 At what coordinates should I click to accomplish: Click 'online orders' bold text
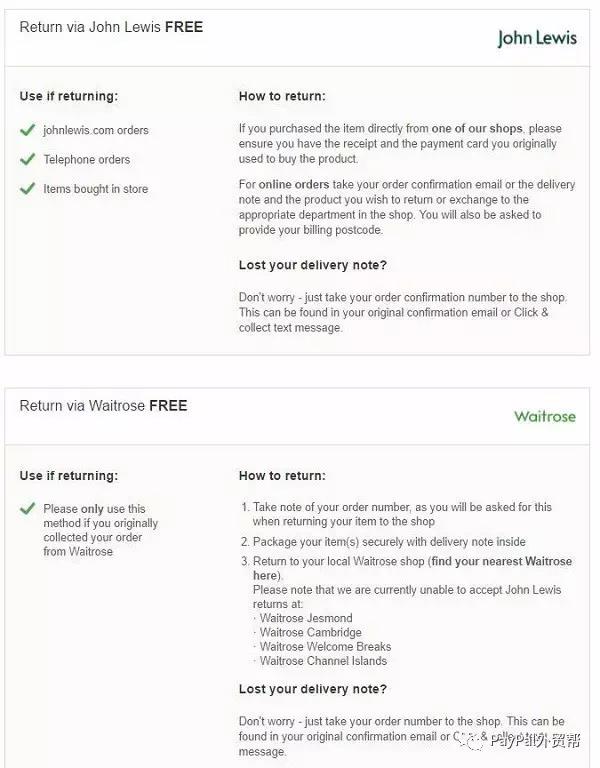[294, 185]
